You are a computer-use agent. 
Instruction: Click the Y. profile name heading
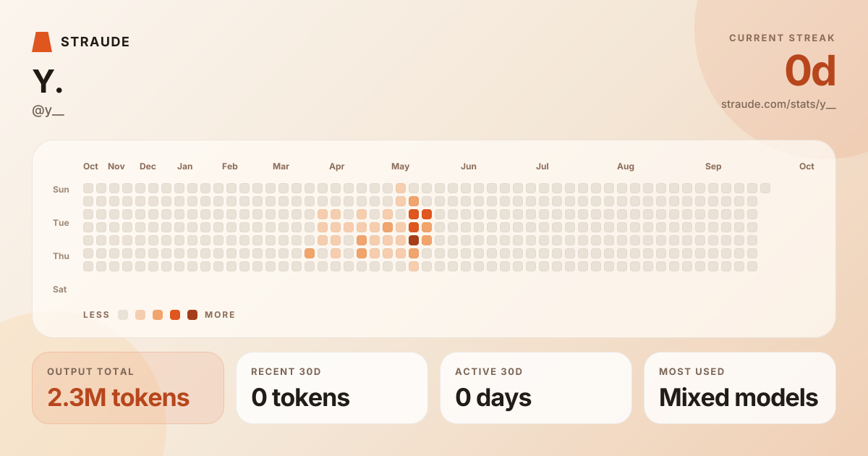[48, 82]
